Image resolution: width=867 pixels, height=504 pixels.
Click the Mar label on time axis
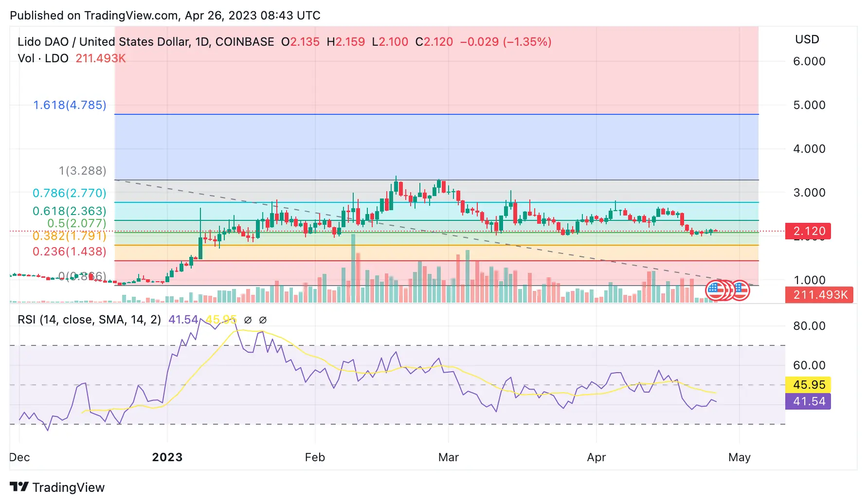[449, 457]
